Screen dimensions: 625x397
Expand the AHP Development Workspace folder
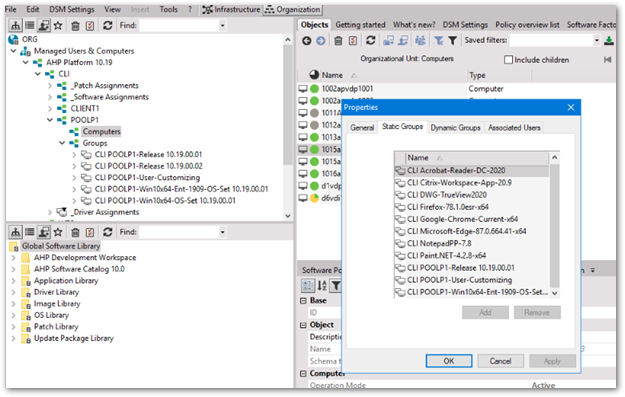click(14, 258)
